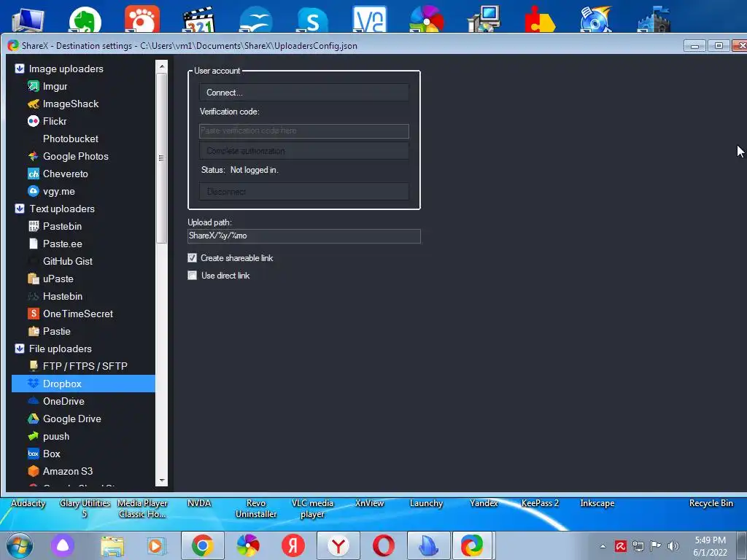Click the Action Center flag tray icon

(x=656, y=546)
